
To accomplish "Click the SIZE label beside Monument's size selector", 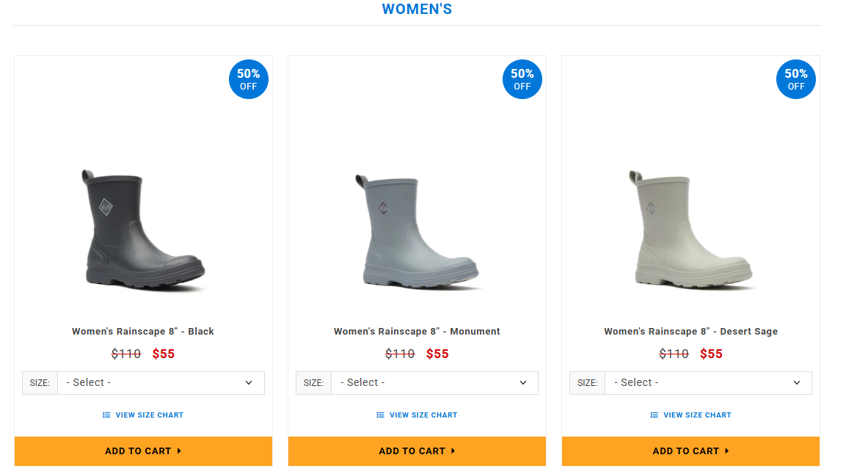I will click(313, 382).
